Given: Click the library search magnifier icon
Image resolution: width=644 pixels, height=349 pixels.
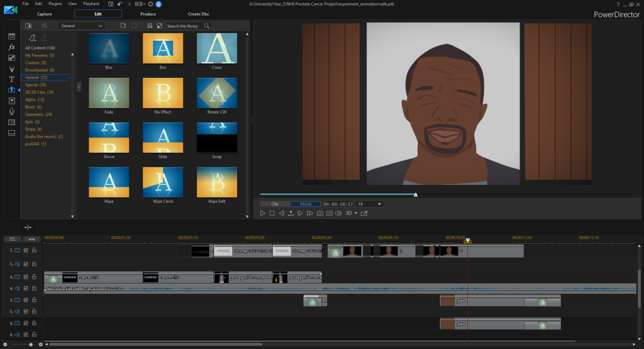Looking at the screenshot, I should pos(206,26).
